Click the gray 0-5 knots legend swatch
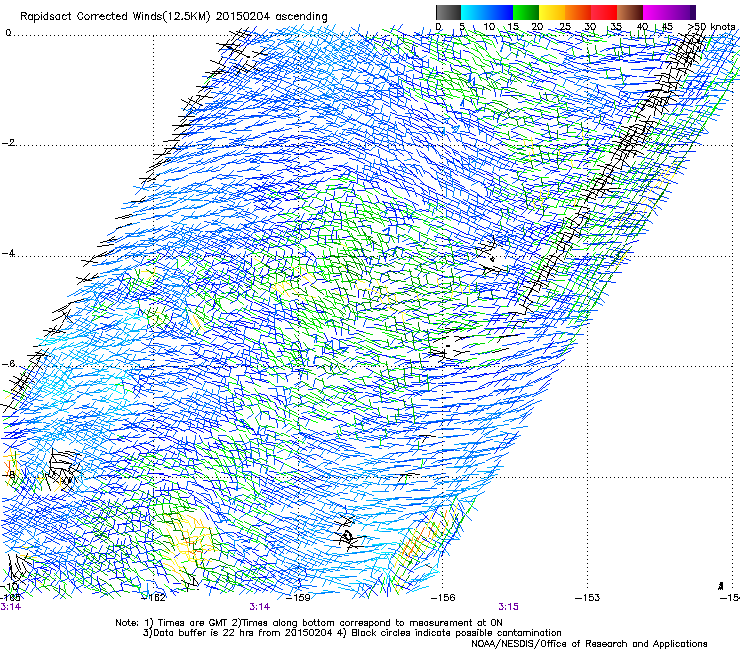740x650 pixels. click(448, 12)
